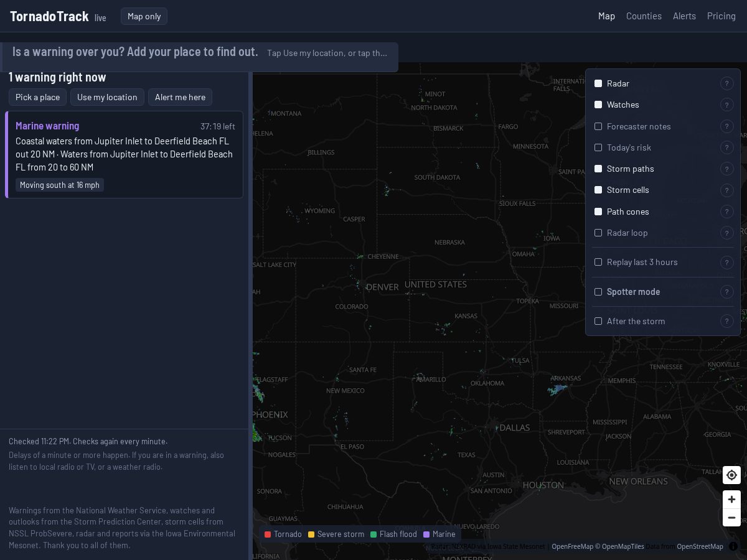
Task: Open the Pricing page
Action: coord(721,16)
